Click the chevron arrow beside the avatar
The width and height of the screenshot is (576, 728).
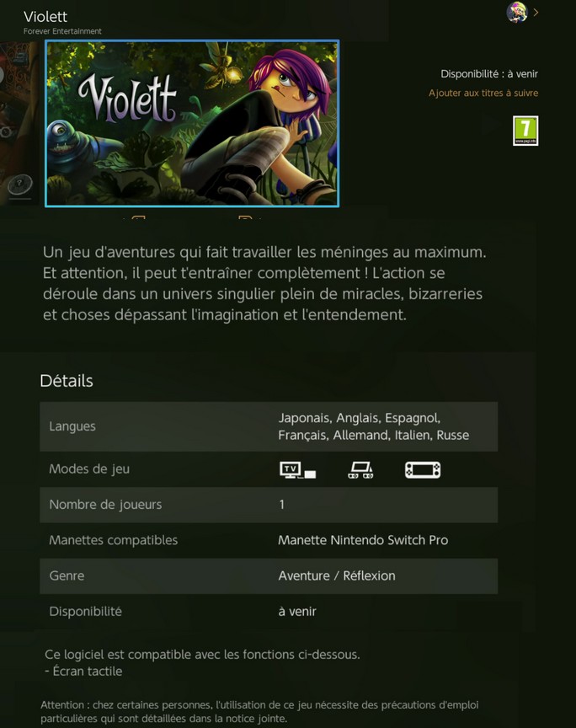click(x=536, y=13)
